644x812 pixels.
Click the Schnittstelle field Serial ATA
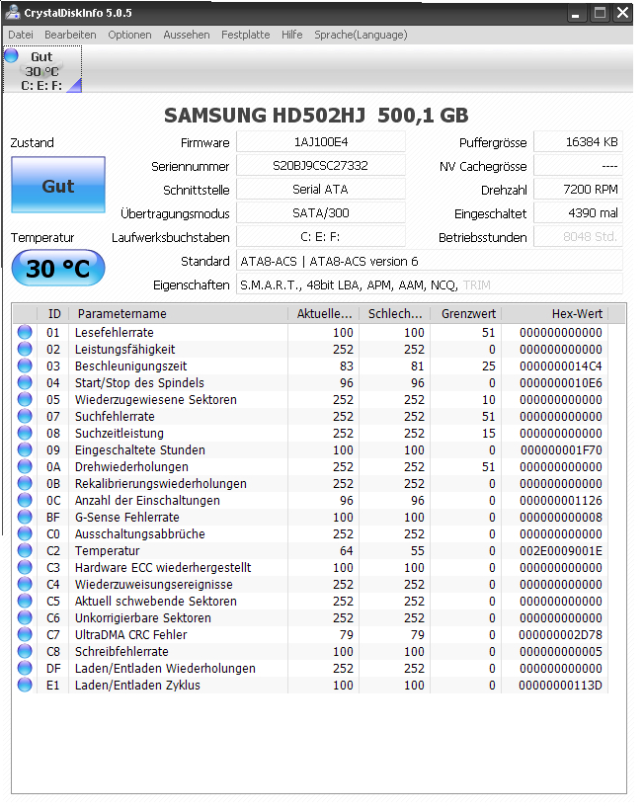pos(321,190)
